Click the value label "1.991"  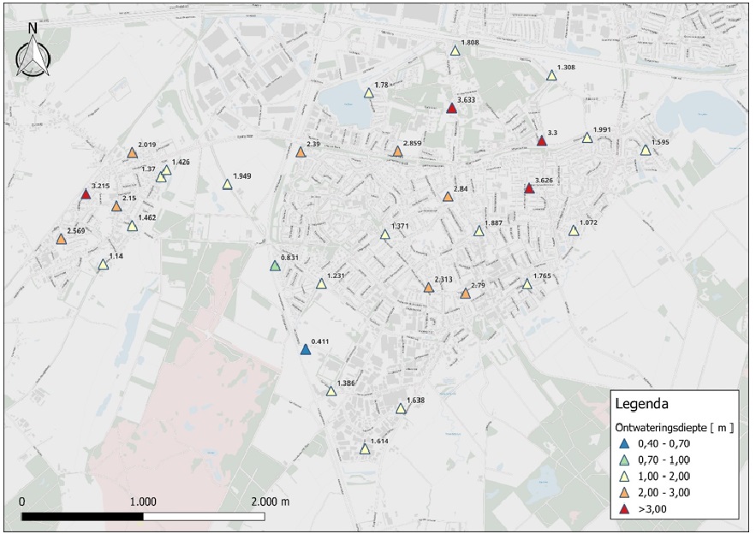point(602,129)
